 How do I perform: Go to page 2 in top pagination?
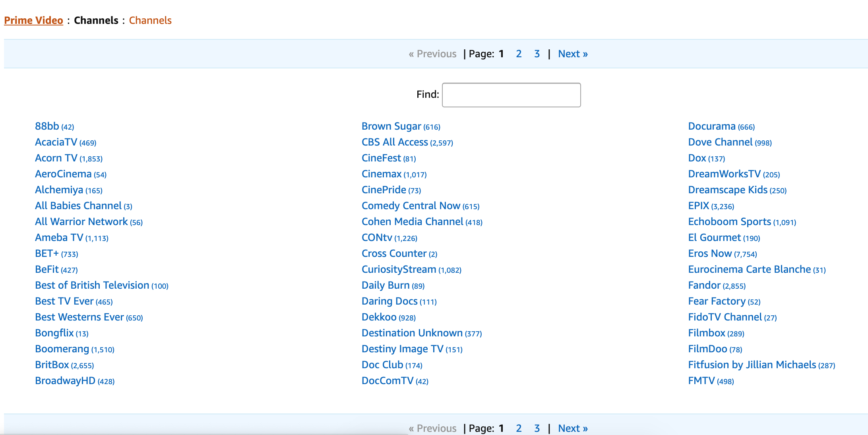(519, 54)
